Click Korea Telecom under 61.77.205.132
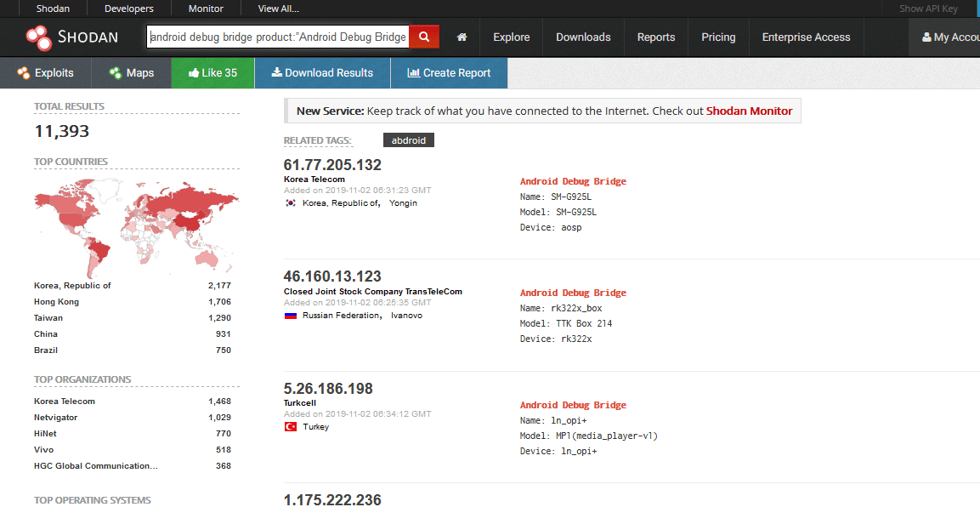This screenshot has height=507, width=980. pos(314,179)
